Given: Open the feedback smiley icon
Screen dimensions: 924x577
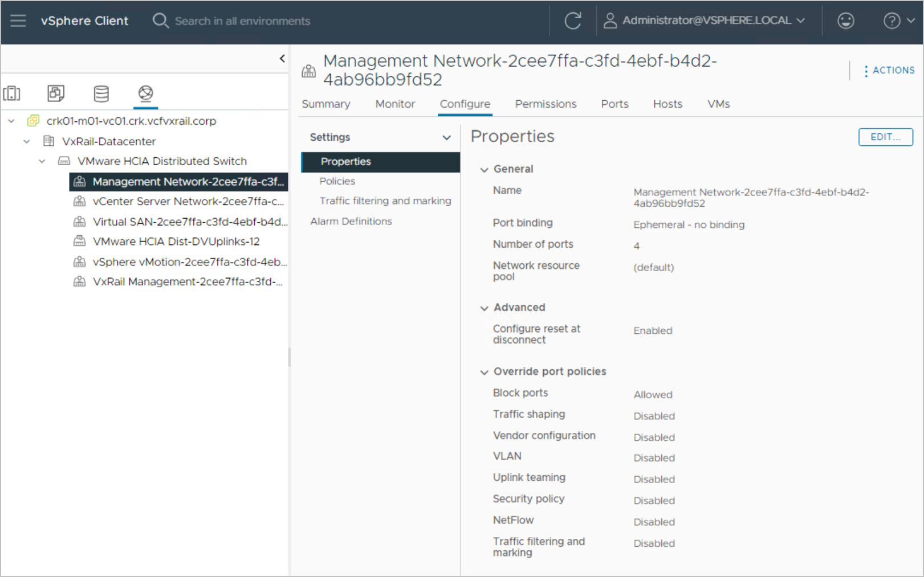Looking at the screenshot, I should click(x=845, y=21).
